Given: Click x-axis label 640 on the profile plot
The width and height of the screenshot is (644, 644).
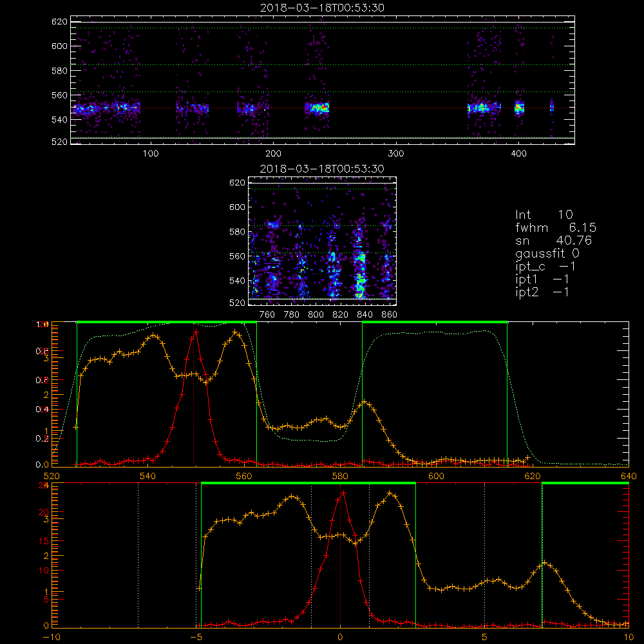Looking at the screenshot, I should click(629, 476).
